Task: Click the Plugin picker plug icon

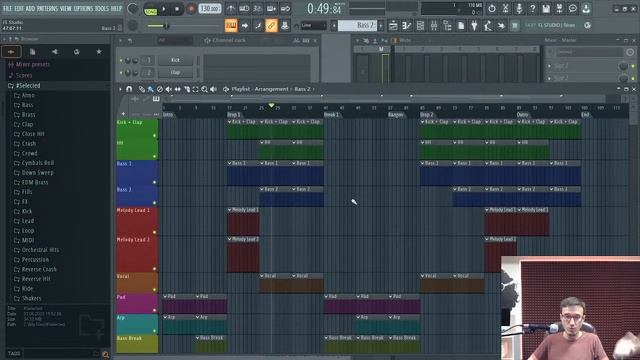Action: [x=474, y=26]
